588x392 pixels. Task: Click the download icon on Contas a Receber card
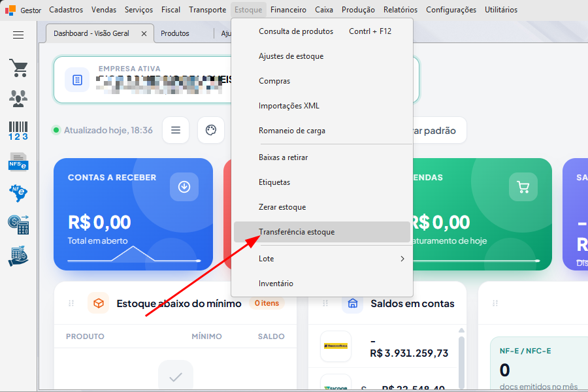[184, 187]
